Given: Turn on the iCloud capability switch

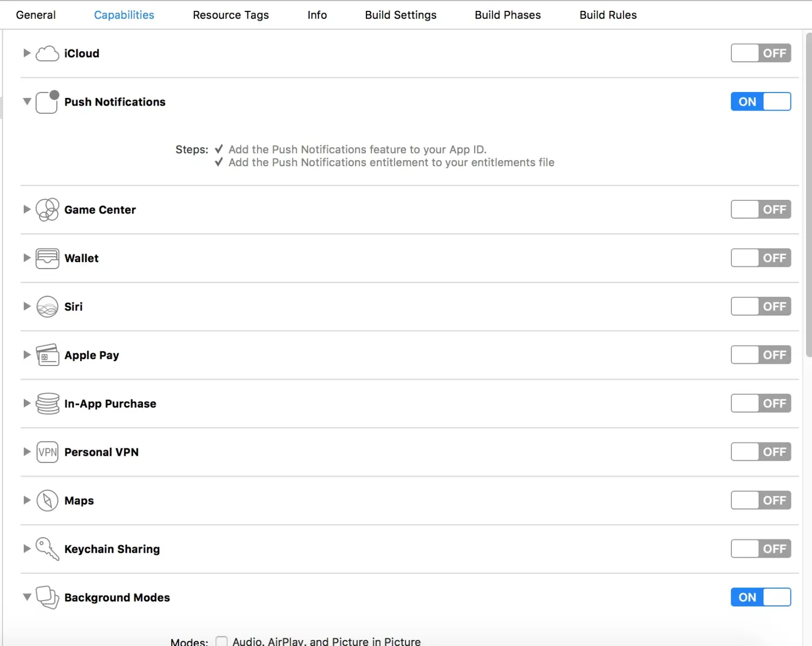Looking at the screenshot, I should click(x=761, y=53).
